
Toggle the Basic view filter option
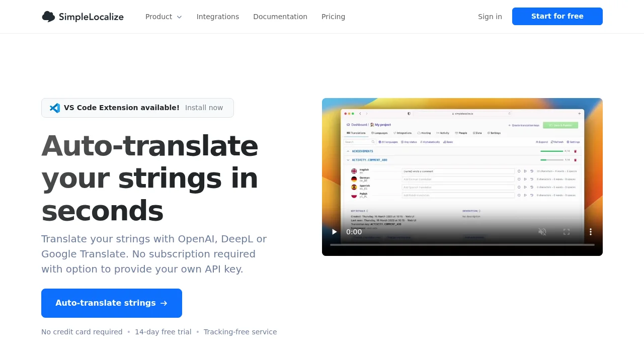click(x=447, y=142)
